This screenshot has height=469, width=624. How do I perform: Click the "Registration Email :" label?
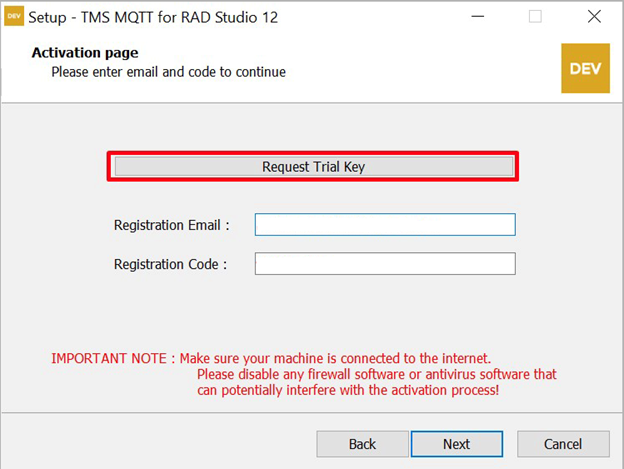172,225
